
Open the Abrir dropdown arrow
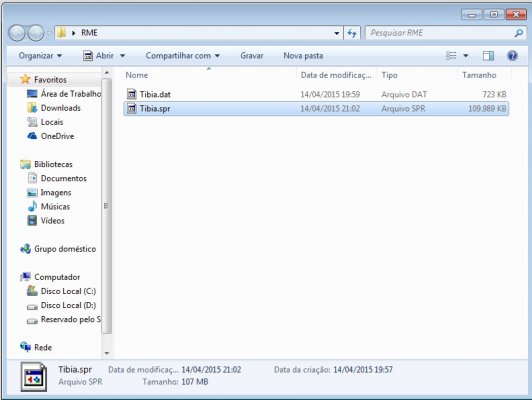(122, 56)
